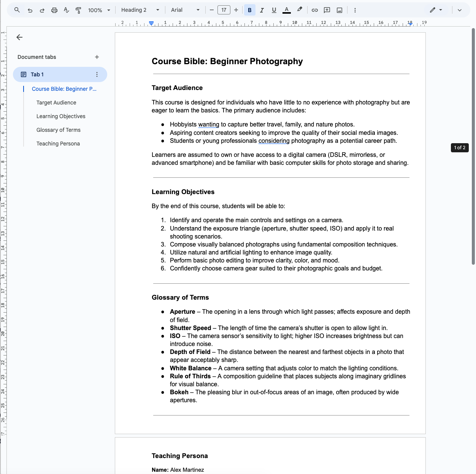Close the document tabs panel with back arrow
This screenshot has height=474, width=476.
[x=19, y=37]
